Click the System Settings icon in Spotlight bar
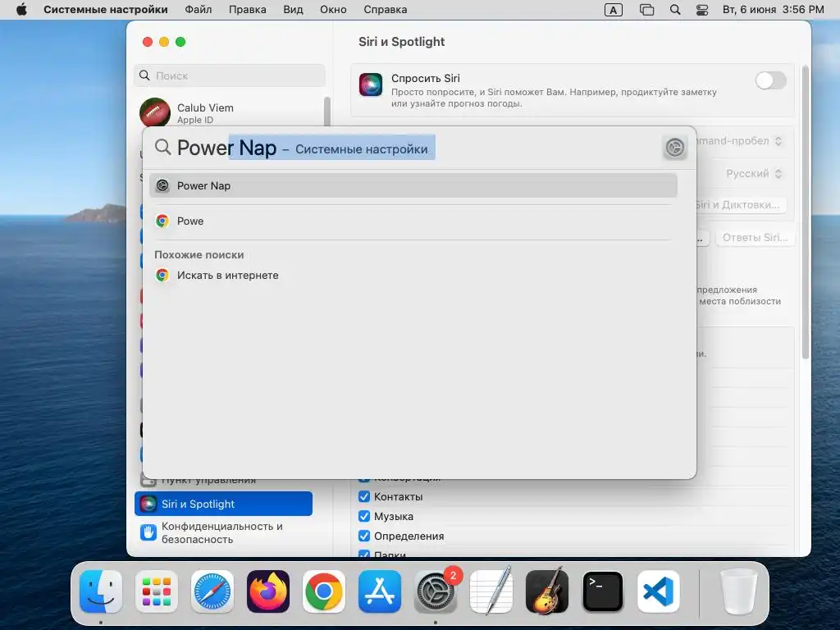Viewport: 840px width, 630px height. 675,148
